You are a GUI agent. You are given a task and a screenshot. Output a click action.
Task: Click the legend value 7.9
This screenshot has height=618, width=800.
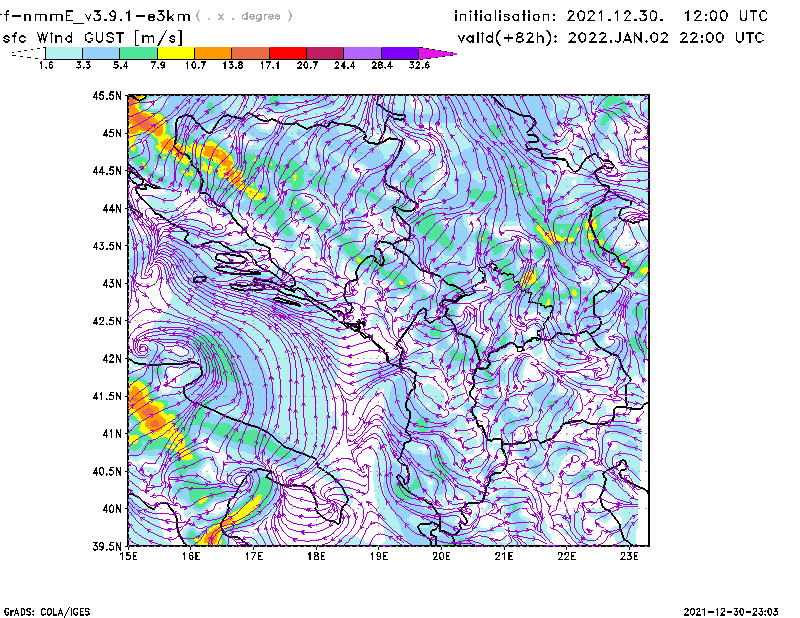[x=158, y=65]
